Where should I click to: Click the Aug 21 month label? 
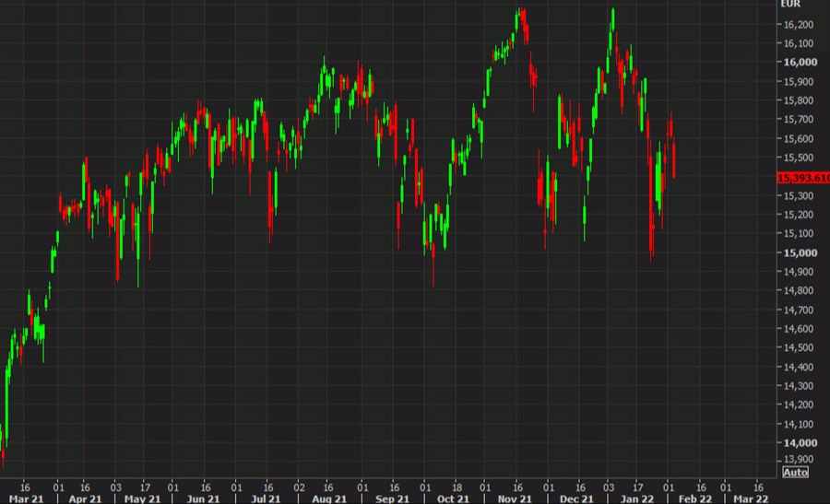(x=329, y=498)
